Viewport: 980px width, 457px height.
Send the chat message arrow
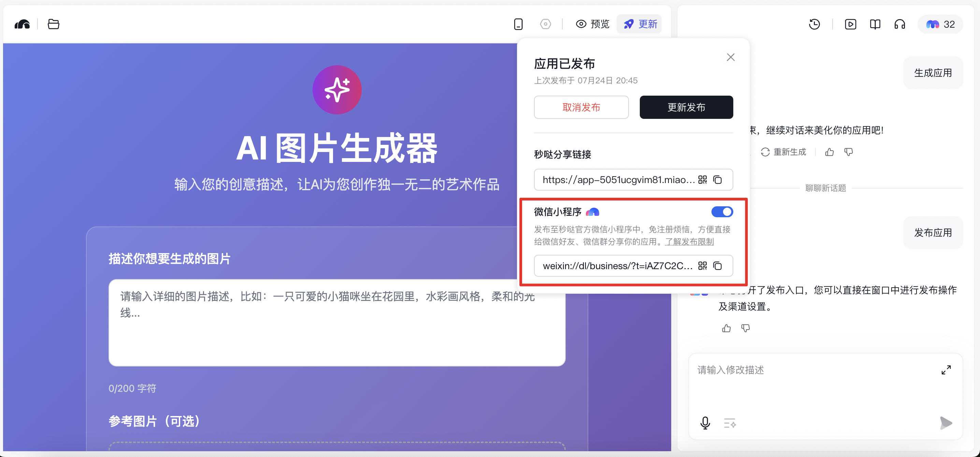coord(946,423)
